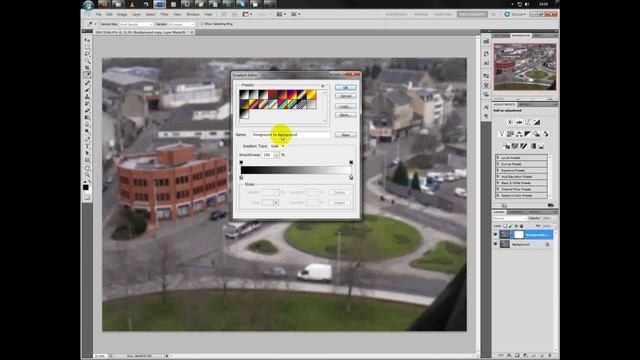The height and width of the screenshot is (360, 640).
Task: Open the Gradient Type dropdown
Action: point(277,146)
